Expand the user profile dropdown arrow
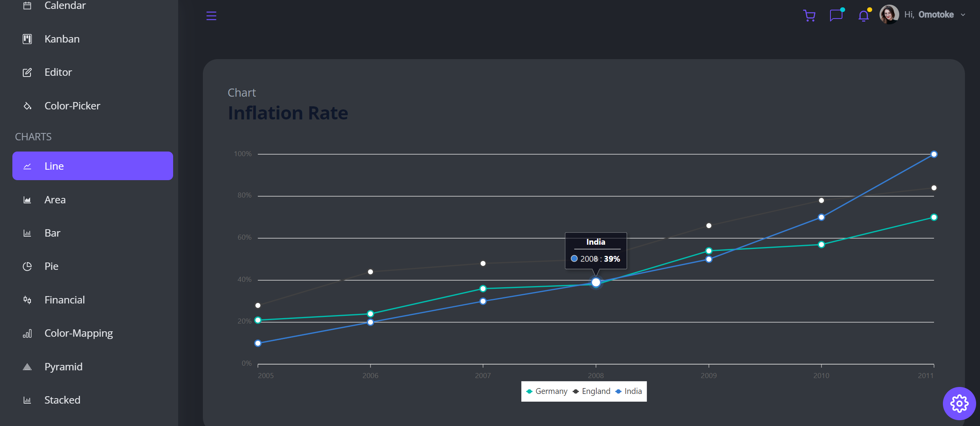Screen dimensions: 980x426 [x=963, y=15]
